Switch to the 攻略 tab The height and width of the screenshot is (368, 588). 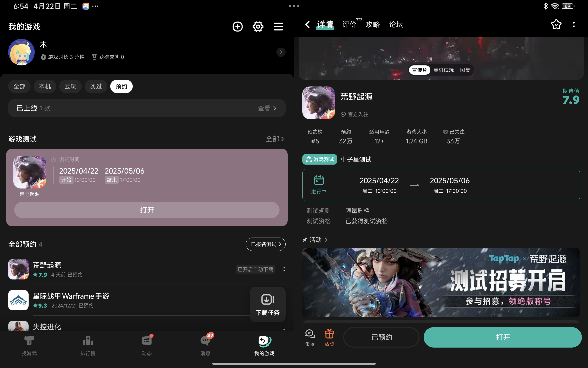pos(373,24)
